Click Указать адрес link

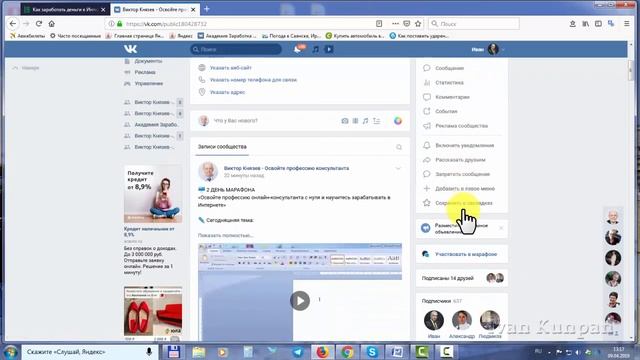coord(227,92)
